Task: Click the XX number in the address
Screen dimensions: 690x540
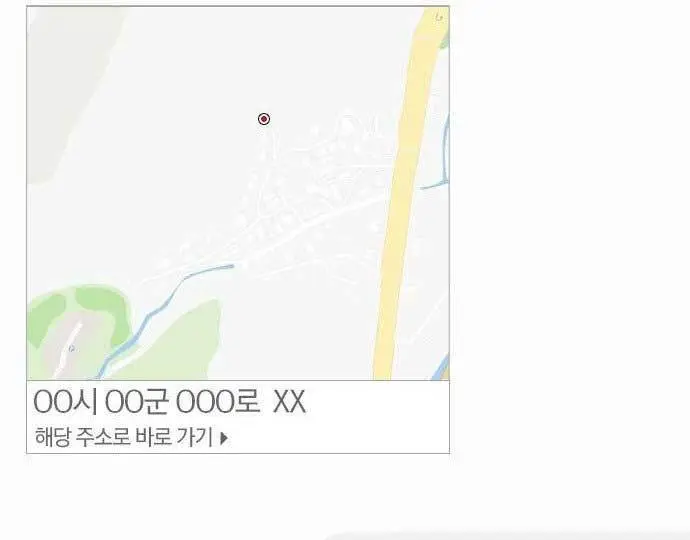Action: pos(289,402)
